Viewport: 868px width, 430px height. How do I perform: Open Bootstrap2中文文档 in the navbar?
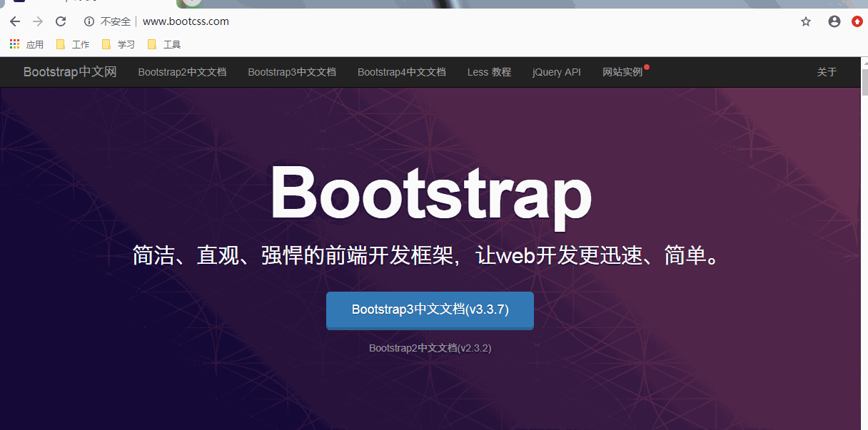(182, 72)
